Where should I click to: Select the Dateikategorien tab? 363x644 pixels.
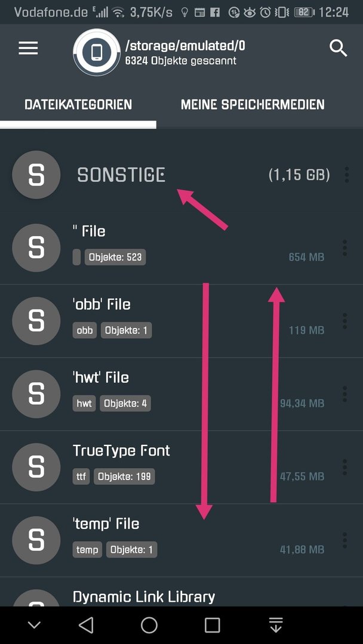[x=78, y=104]
